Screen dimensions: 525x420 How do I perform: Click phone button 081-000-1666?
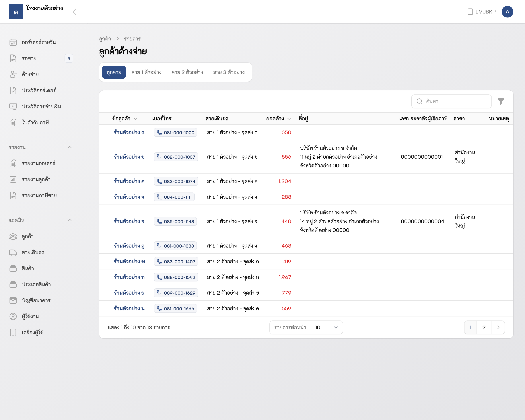point(176,308)
